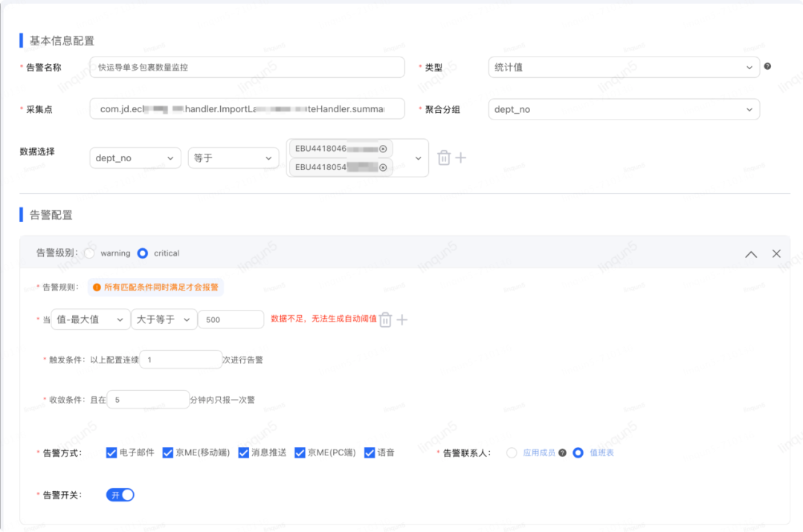Turn off the 告警开关 switch
Viewport: 803px width, 532px height.
[x=120, y=495]
